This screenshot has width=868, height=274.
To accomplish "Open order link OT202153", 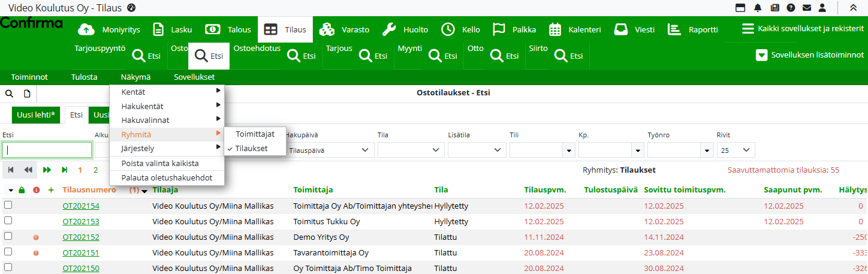I will point(81,221).
